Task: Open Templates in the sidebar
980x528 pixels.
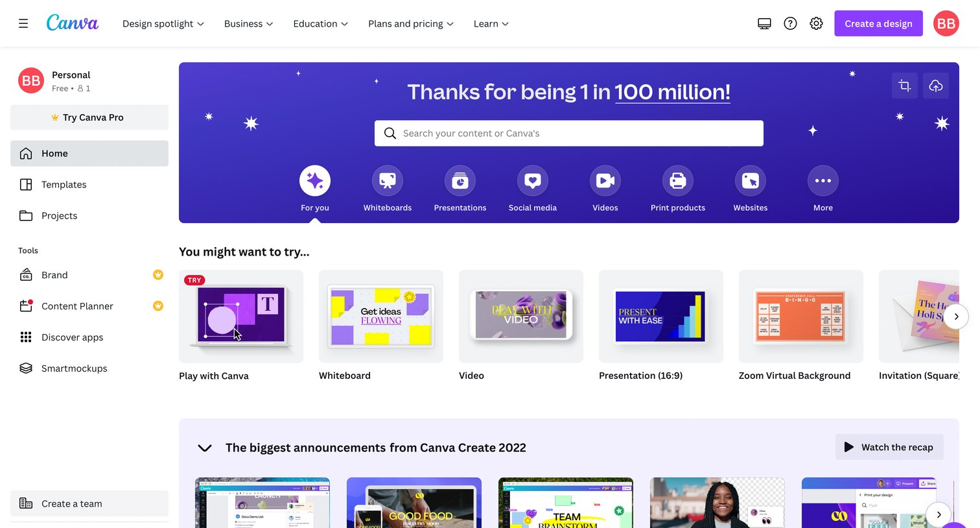Action: tap(89, 184)
